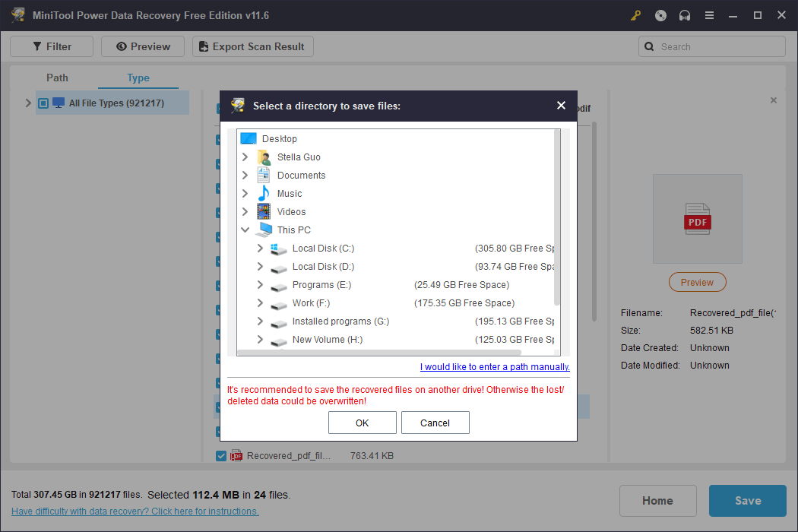
Task: Click the 582.51 KB size value
Action: coord(711,331)
